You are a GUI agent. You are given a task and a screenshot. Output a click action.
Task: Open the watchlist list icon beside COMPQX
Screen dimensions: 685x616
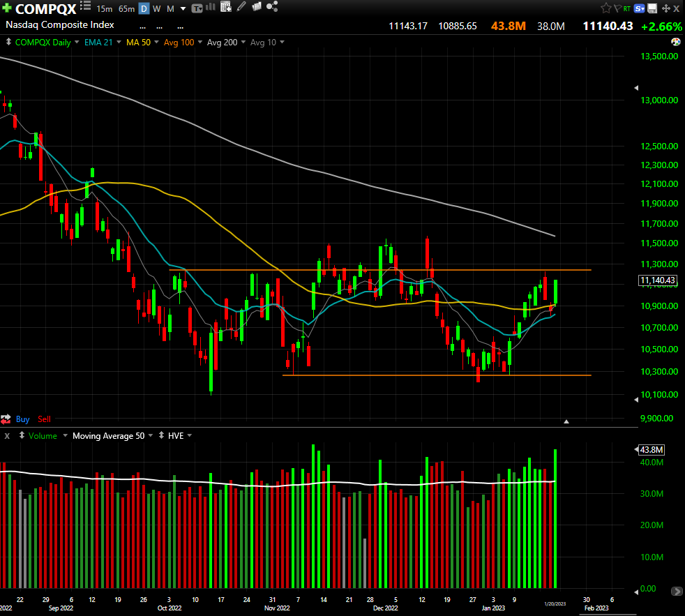pyautogui.click(x=86, y=6)
